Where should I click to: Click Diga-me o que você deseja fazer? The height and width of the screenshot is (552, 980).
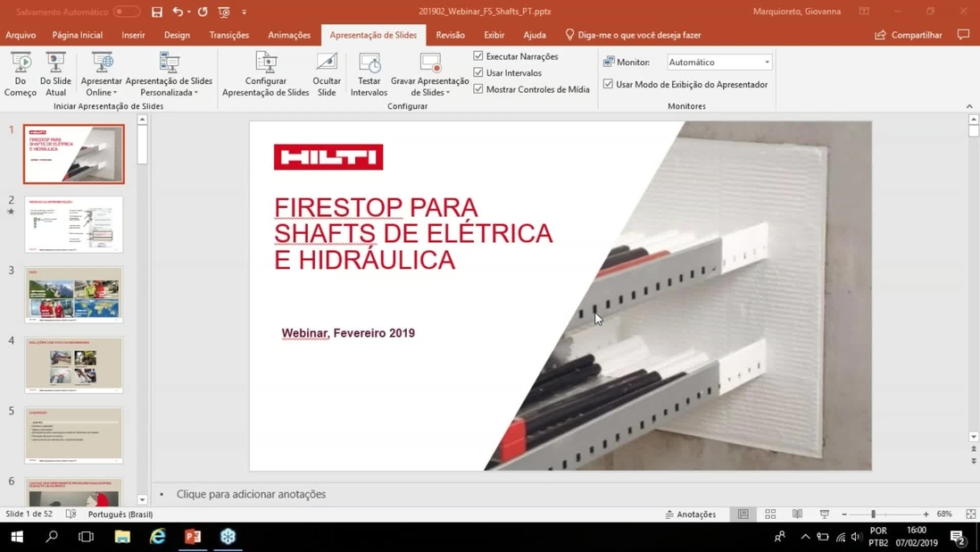tap(633, 35)
